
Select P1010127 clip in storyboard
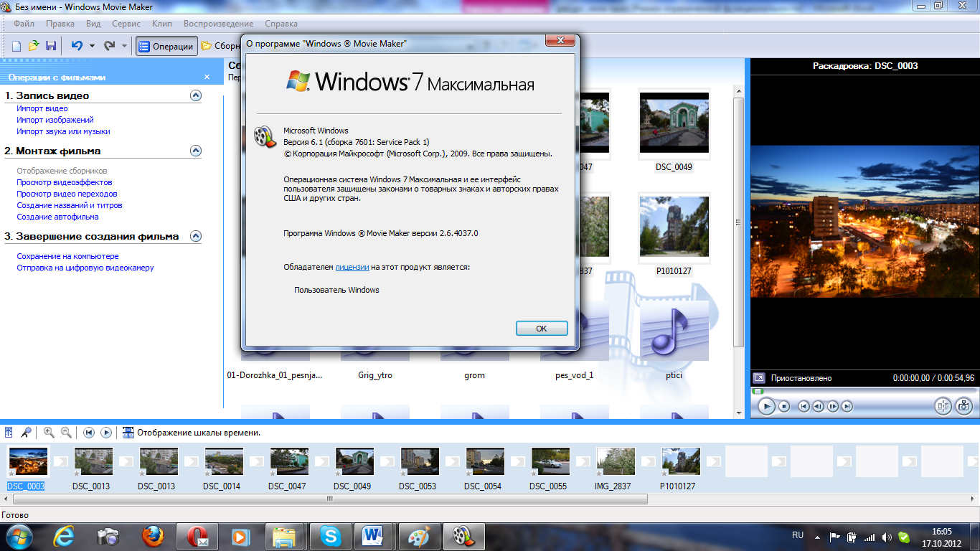click(x=681, y=461)
